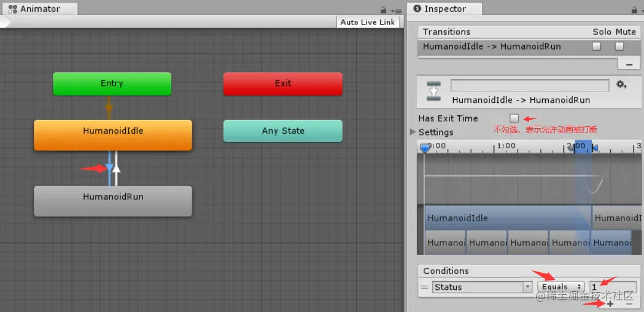Click the blue playhead marker at 0:00
644x312 pixels.
coord(425,148)
